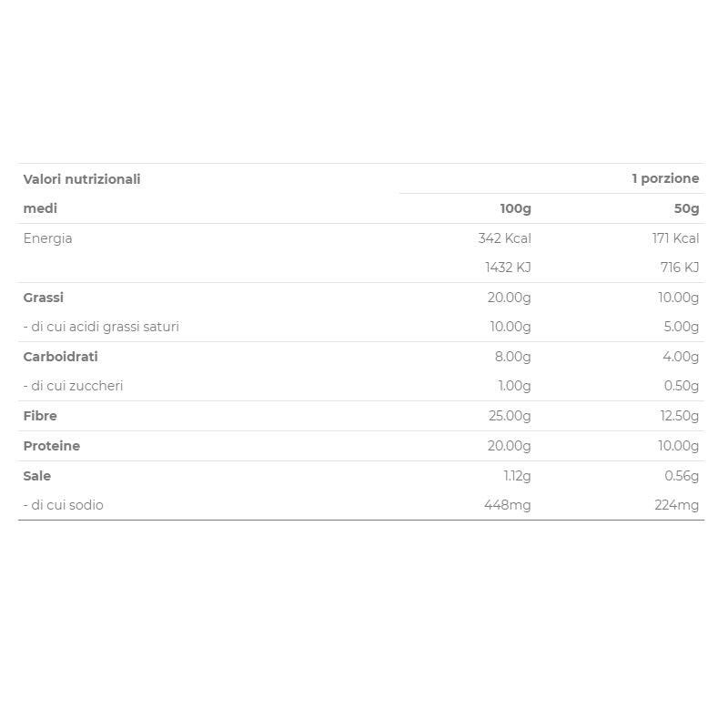Screen dimensions: 728x728
Task: Select the 'Fibre' row label
Action: (40, 416)
